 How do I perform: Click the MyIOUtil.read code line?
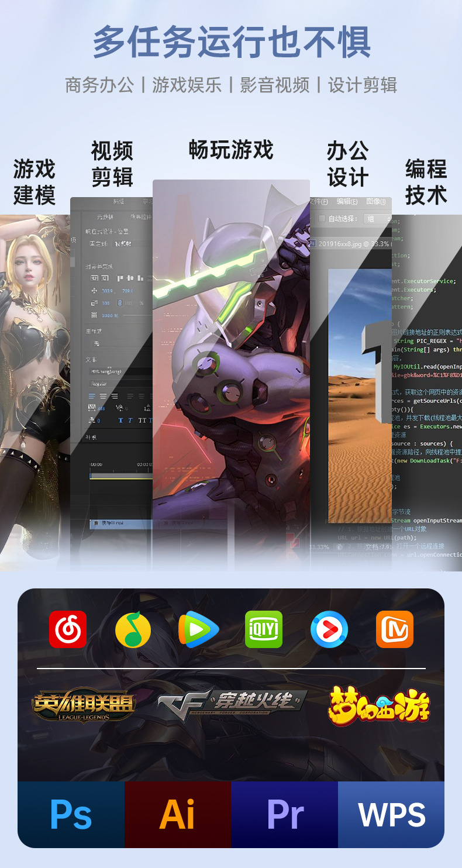[x=427, y=366]
